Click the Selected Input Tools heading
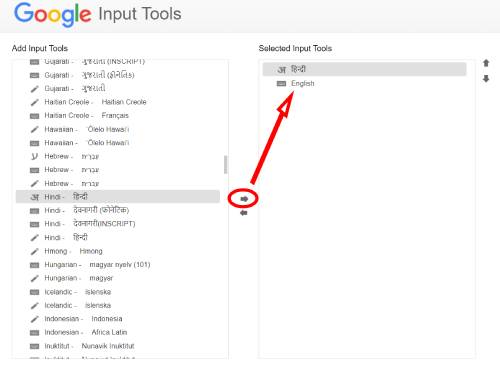The image size is (500, 368). pyautogui.click(x=295, y=48)
